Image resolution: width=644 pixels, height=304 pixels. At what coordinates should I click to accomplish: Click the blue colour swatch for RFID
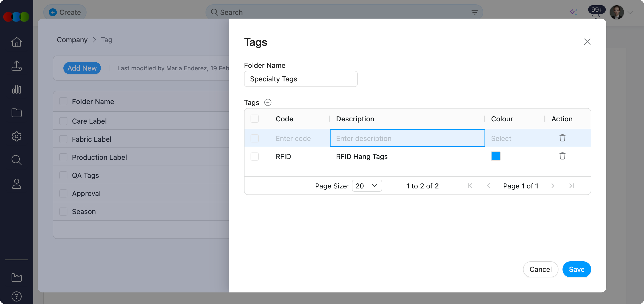coord(496,156)
